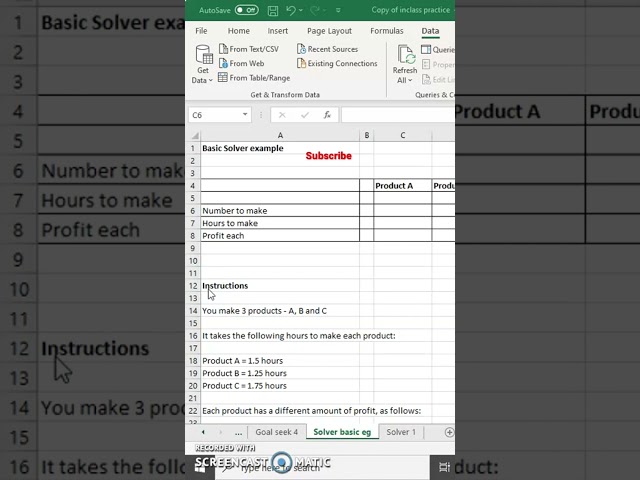Open the Name Box dropdown arrow
This screenshot has width=640, height=480.
pos(245,115)
